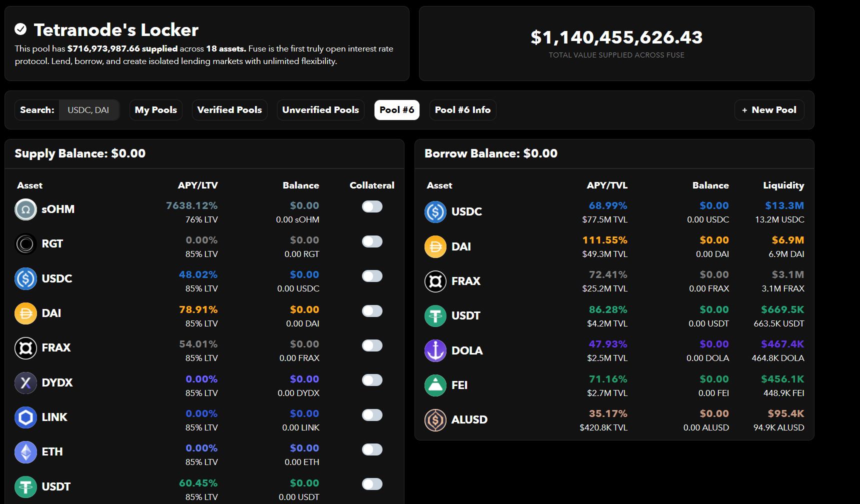Image resolution: width=860 pixels, height=504 pixels.
Task: Open DOLA borrow asset row
Action: (614, 350)
